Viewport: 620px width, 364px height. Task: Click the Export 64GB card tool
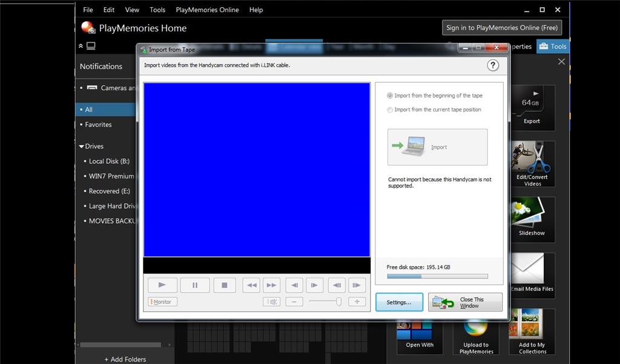click(532, 108)
